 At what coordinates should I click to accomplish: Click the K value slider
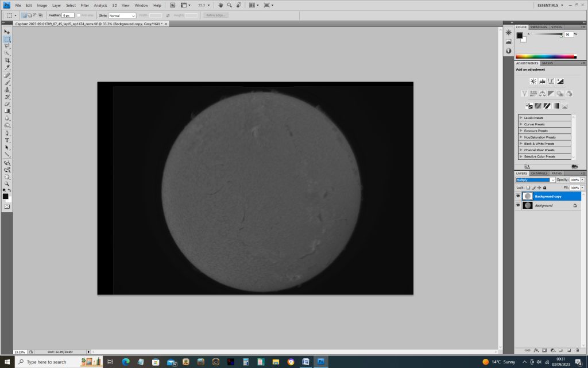547,34
